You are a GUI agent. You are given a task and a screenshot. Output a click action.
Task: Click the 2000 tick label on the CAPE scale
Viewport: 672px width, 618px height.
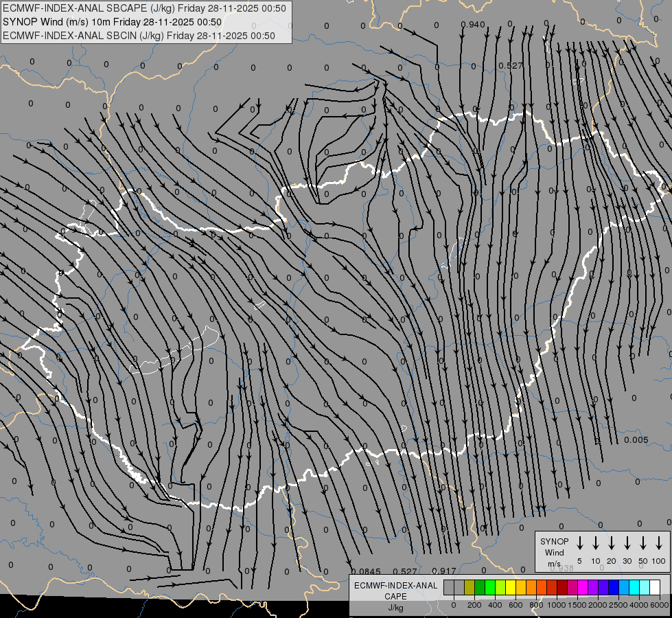click(597, 605)
